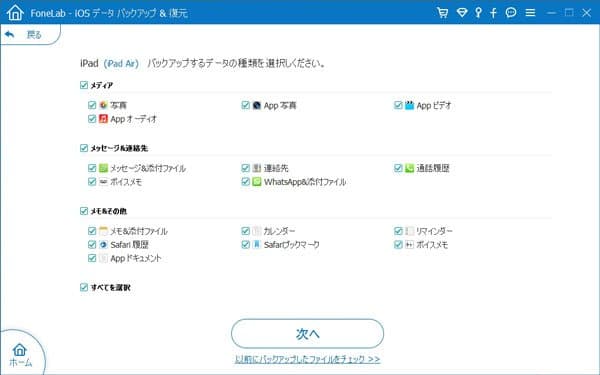Screen dimensions: 600x375
Task: Click the green message icon
Action: coord(103,168)
